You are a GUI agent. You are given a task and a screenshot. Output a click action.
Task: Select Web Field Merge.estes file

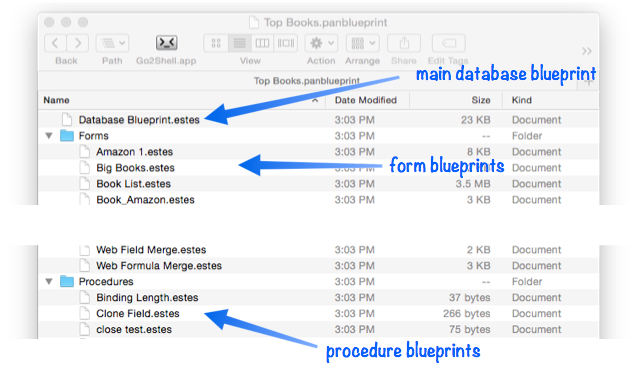coord(151,250)
